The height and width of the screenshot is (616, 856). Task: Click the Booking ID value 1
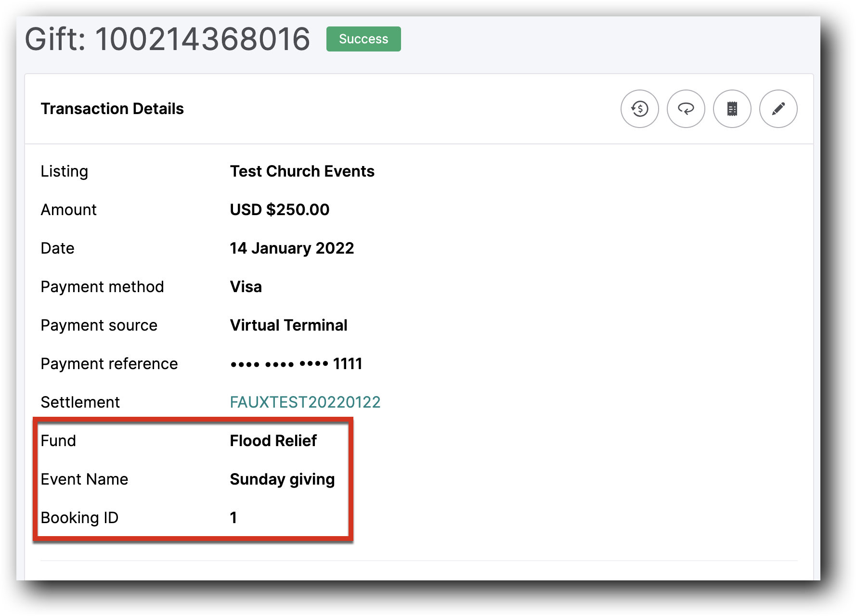[233, 517]
